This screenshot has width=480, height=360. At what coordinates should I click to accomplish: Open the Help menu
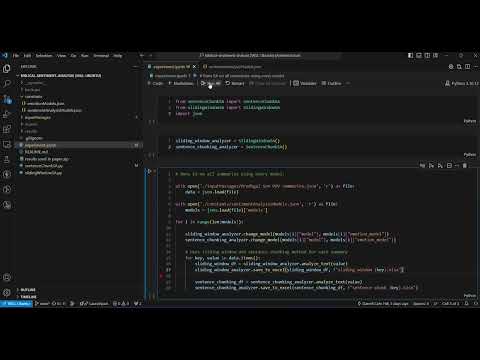[118, 56]
